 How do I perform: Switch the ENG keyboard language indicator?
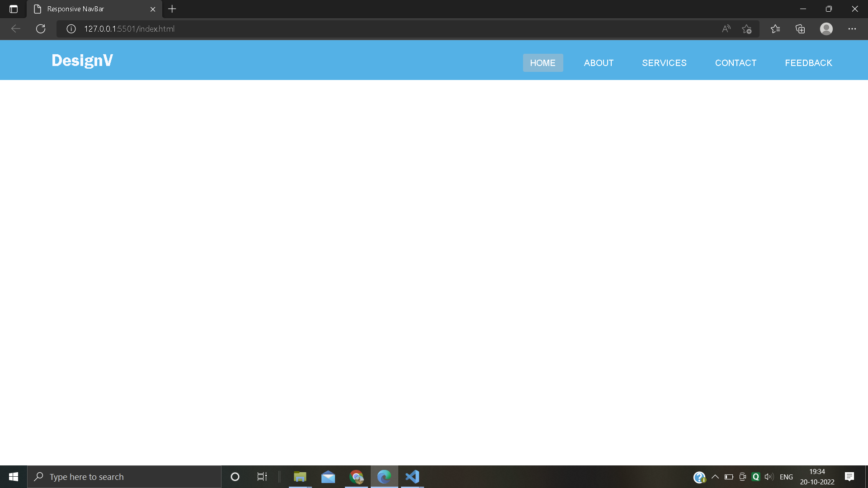click(x=787, y=476)
